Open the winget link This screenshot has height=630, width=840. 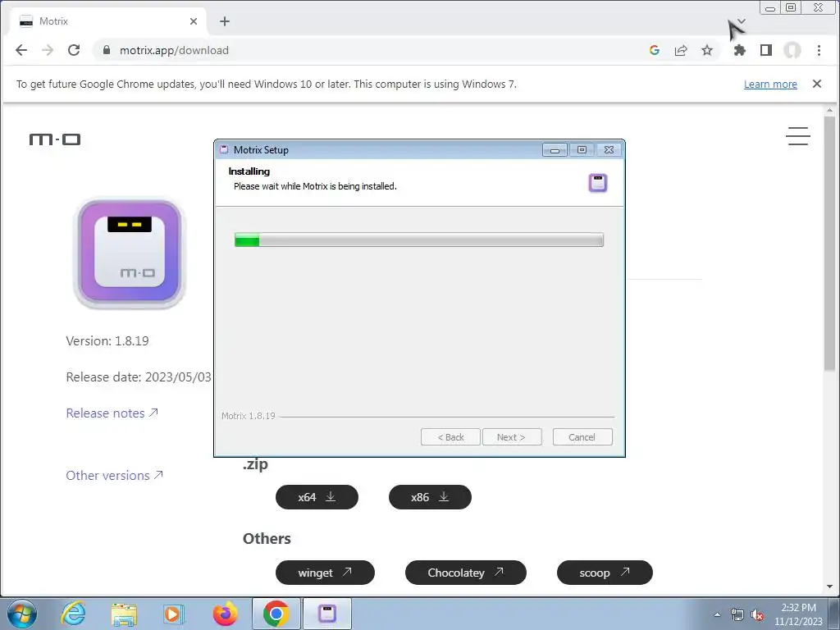point(325,573)
